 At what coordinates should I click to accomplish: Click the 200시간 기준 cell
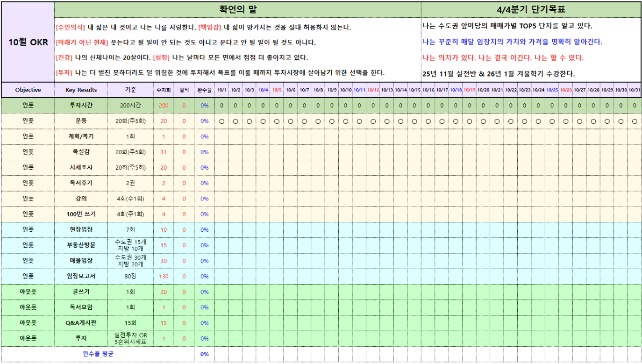[131, 106]
